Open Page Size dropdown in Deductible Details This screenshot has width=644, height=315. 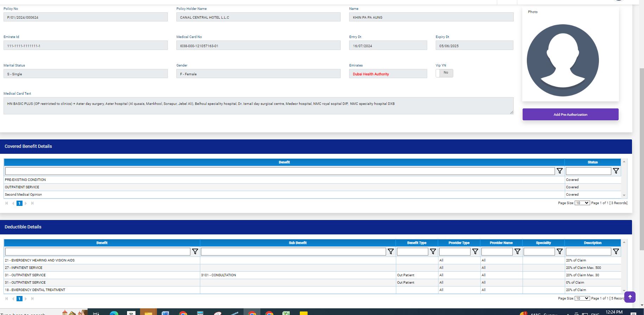pyautogui.click(x=582, y=298)
